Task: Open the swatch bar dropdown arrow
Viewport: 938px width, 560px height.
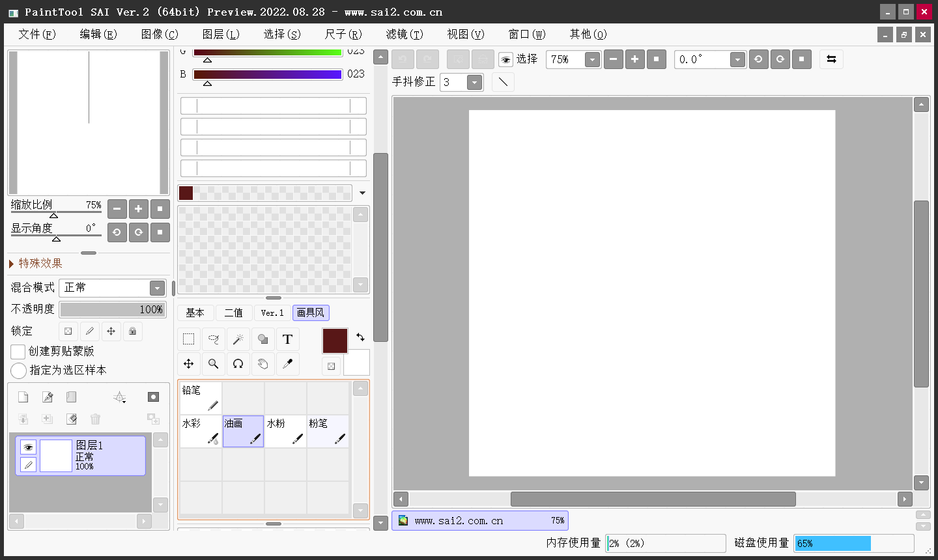Action: pos(362,193)
